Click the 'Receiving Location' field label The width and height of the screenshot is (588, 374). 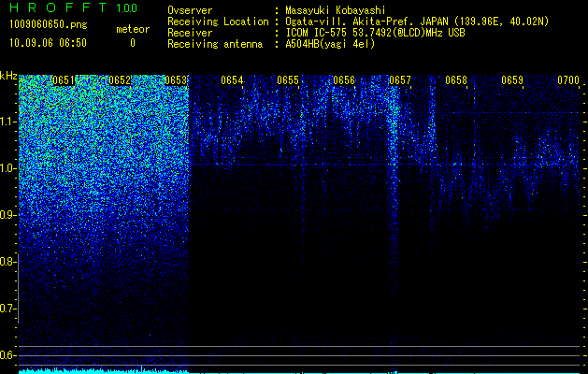click(x=218, y=22)
